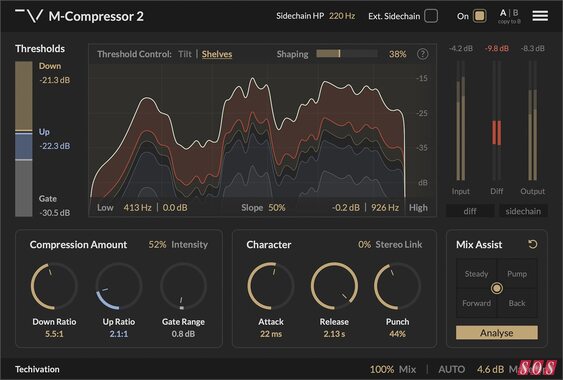Click the Down threshold bar
This screenshot has width=563, height=380.
(x=24, y=96)
